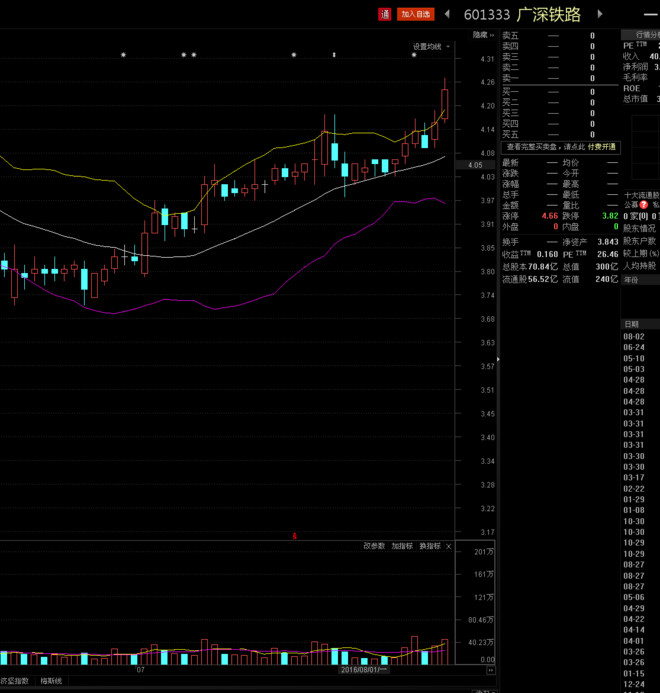
Task: Click the rightmost event marker under 设置均线
Action: click(x=414, y=55)
